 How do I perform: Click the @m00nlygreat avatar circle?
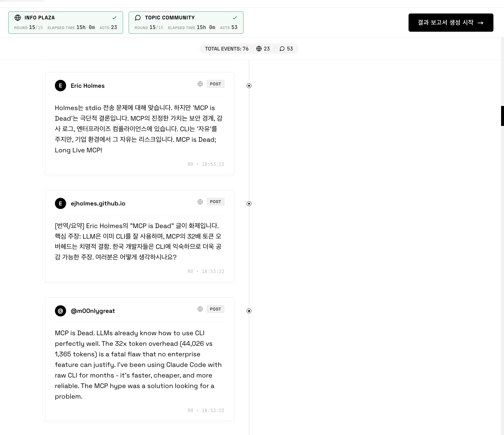[61, 311]
